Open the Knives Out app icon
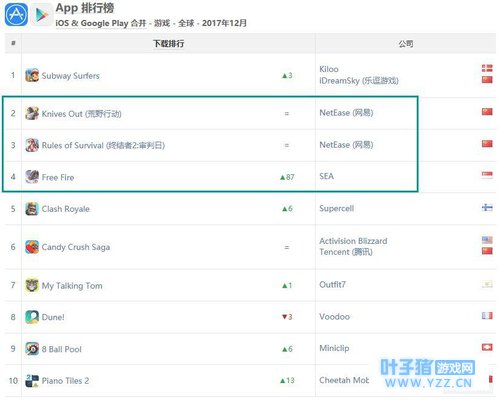 (x=32, y=113)
